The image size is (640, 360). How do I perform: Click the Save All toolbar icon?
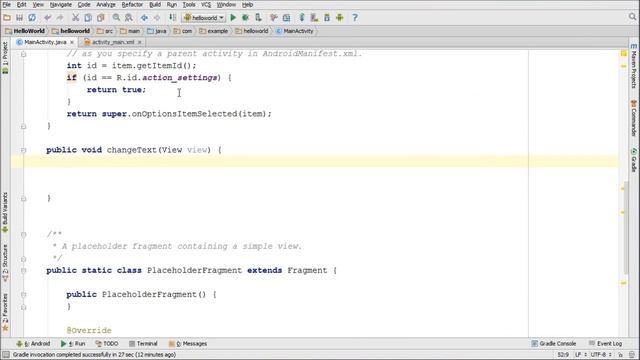click(19, 18)
